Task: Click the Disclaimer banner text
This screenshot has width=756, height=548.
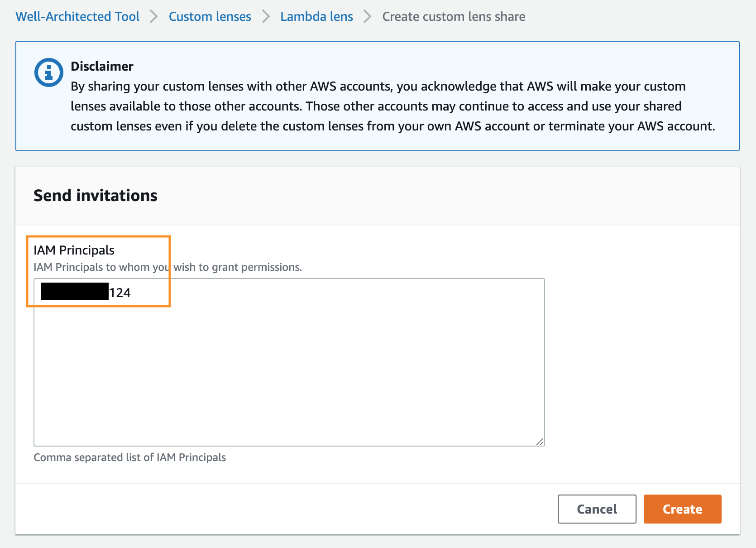Action: tap(378, 106)
